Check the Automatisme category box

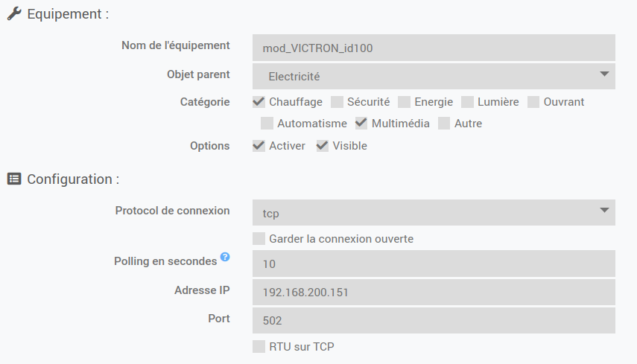pos(267,124)
